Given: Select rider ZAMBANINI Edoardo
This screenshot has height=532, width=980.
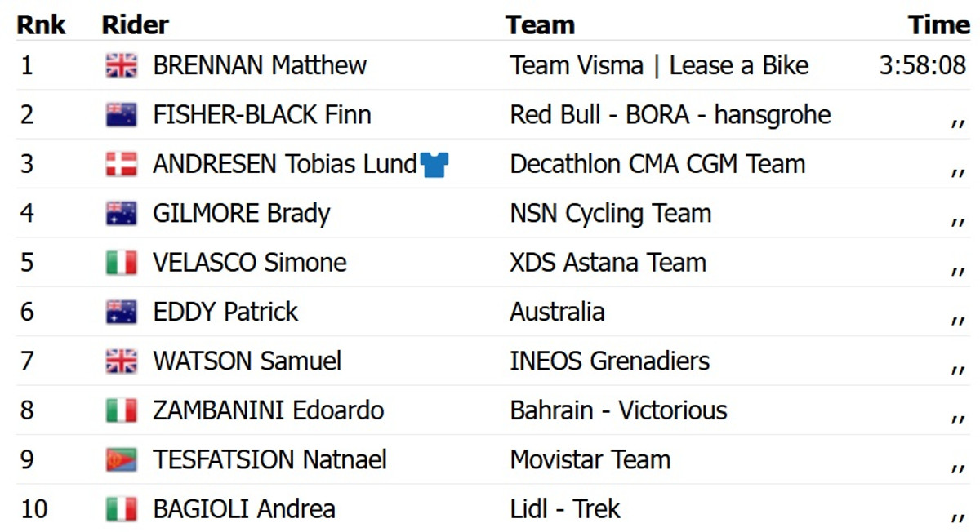Looking at the screenshot, I should pos(268,410).
